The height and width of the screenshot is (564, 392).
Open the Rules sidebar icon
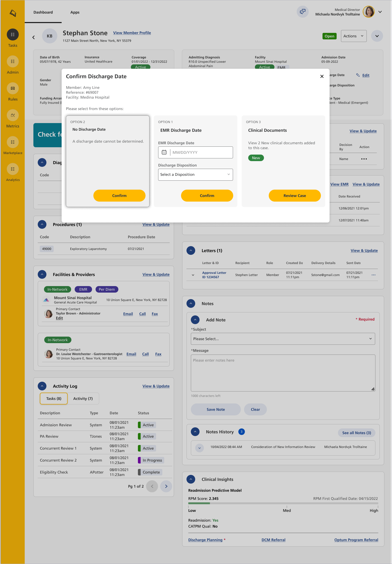[x=12, y=89]
